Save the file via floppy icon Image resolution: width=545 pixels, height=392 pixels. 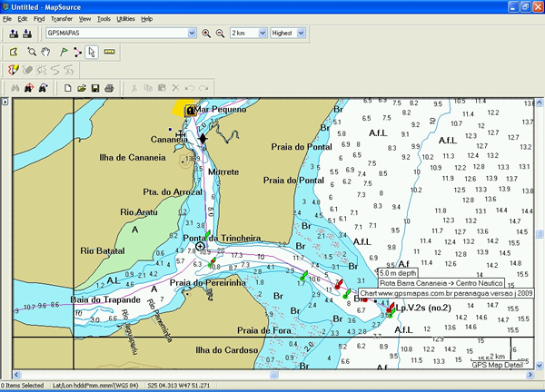(95, 88)
